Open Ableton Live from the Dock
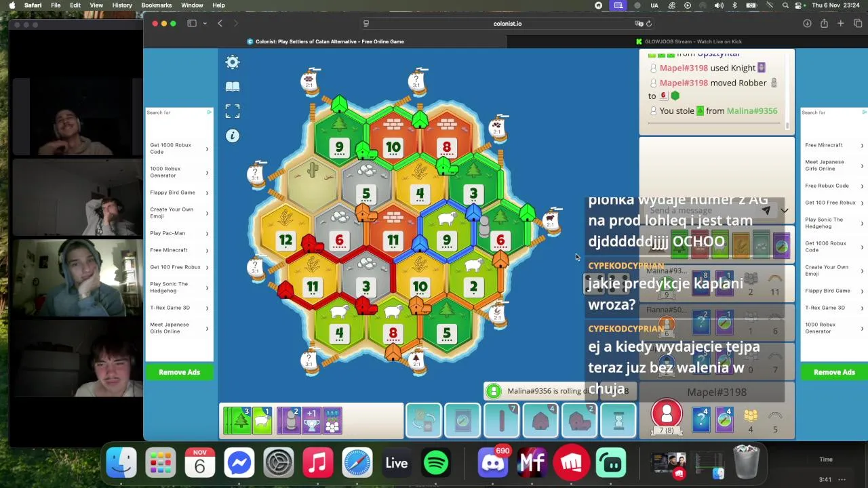Image resolution: width=868 pixels, height=488 pixels. click(x=397, y=464)
